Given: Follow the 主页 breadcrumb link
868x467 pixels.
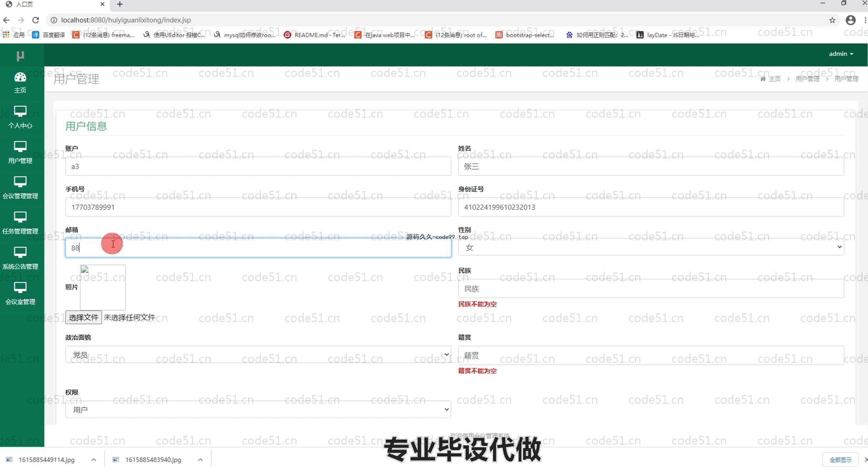Looking at the screenshot, I should point(774,79).
